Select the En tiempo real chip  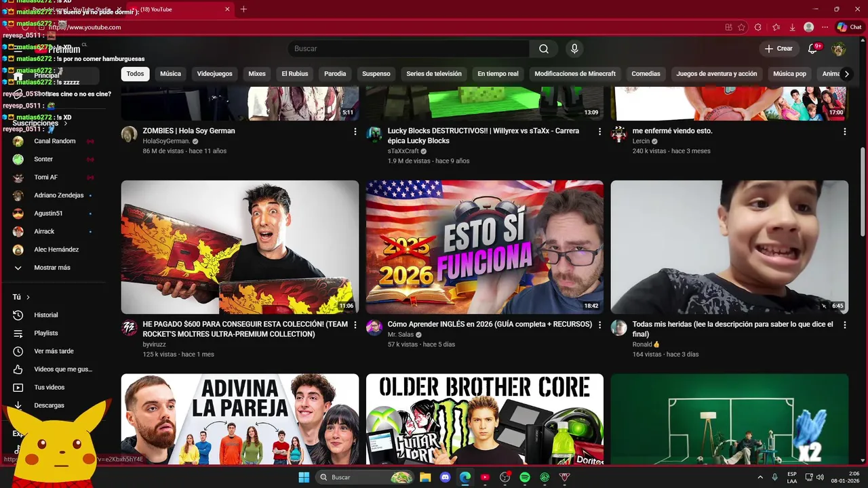coord(498,74)
